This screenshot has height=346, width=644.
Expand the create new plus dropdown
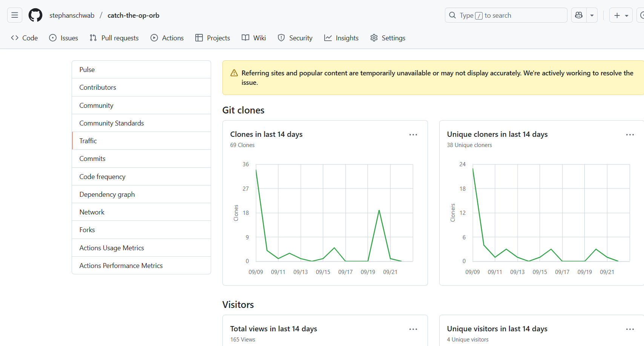pyautogui.click(x=621, y=15)
